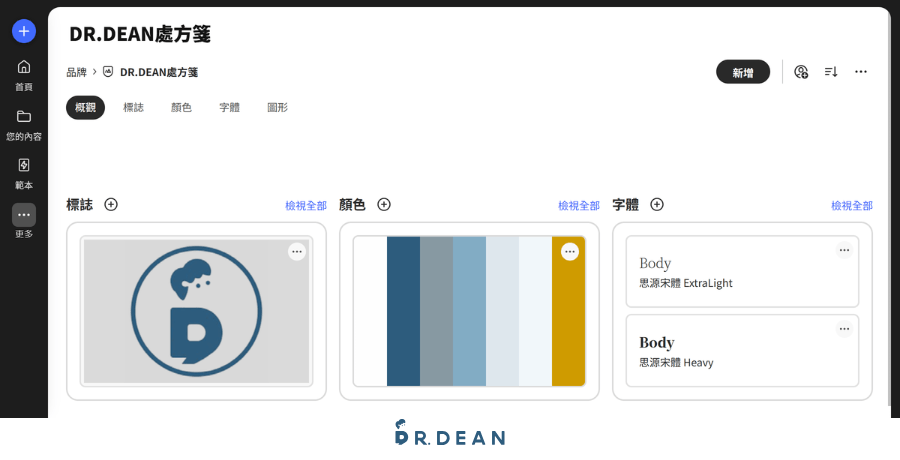The height and width of the screenshot is (460, 900).
Task: Switch to the 顏色 tab
Action: 181,107
